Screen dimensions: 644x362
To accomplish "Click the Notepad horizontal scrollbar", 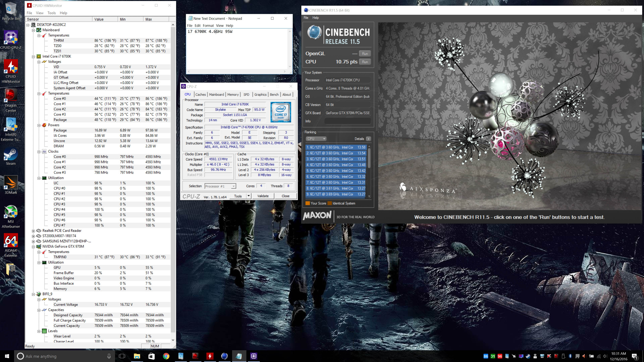I will tap(236, 71).
